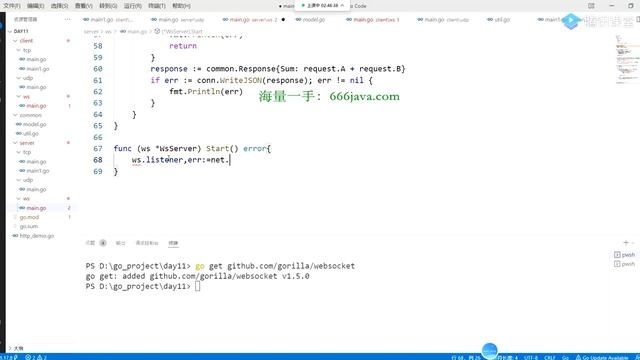Click the server breadcrumb segment
The width and height of the screenshot is (640, 360).
tap(91, 31)
